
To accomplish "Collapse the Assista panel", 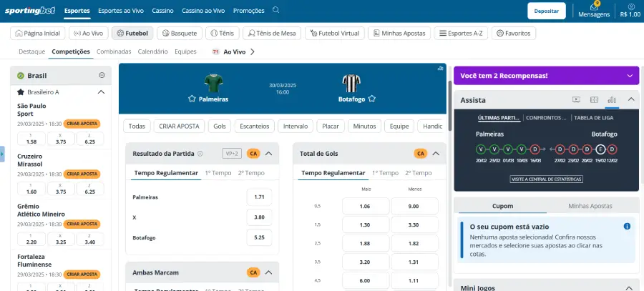I will click(631, 99).
